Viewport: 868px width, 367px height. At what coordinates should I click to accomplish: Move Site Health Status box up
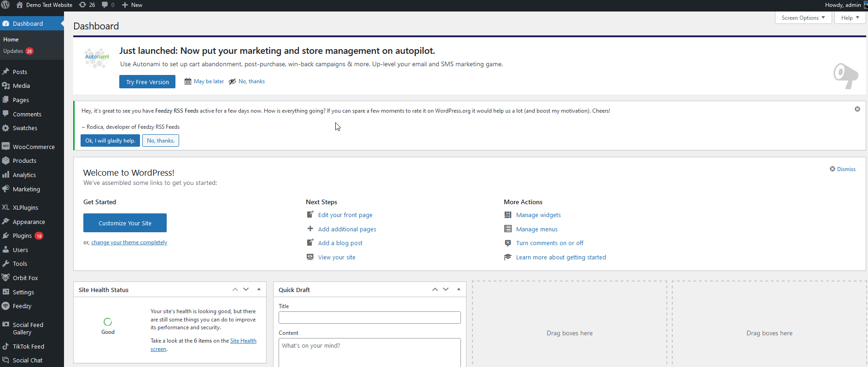[x=235, y=289]
